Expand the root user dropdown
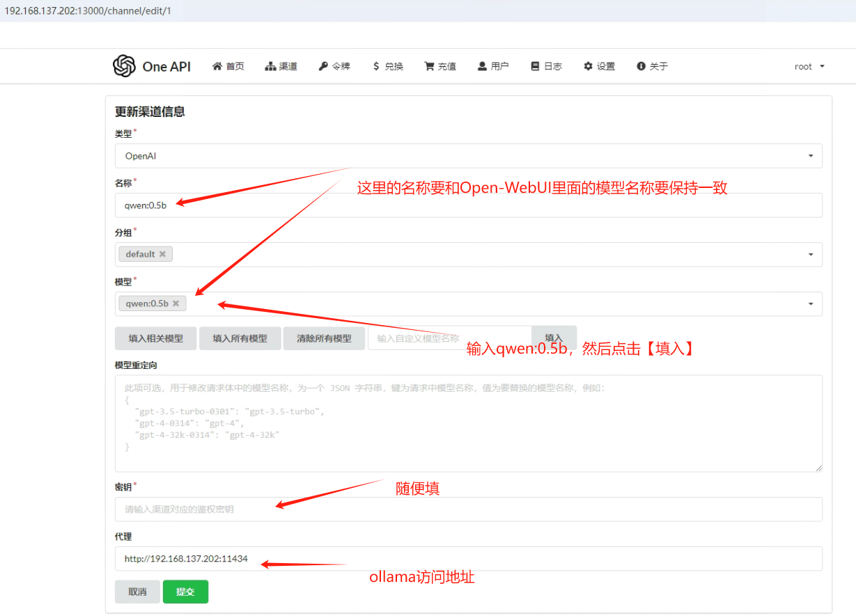The height and width of the screenshot is (616, 856). (809, 66)
